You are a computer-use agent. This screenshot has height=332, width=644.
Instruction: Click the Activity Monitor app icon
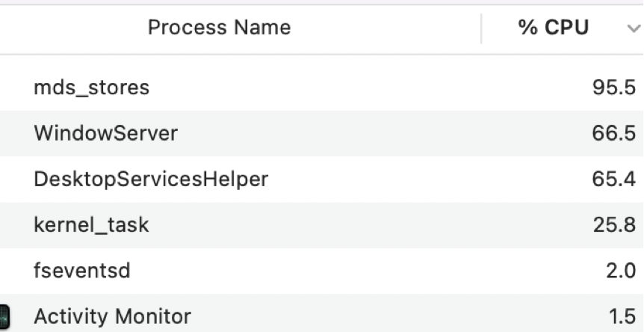[x=4, y=316]
